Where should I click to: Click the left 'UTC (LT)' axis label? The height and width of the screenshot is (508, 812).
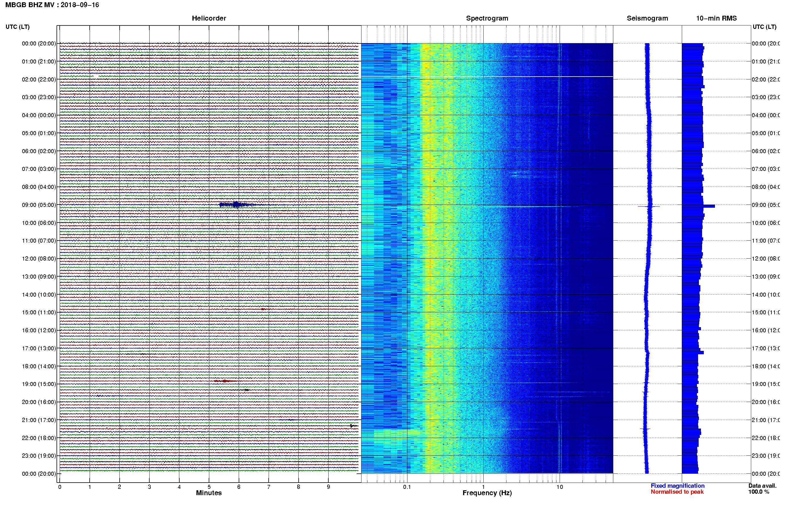(17, 27)
